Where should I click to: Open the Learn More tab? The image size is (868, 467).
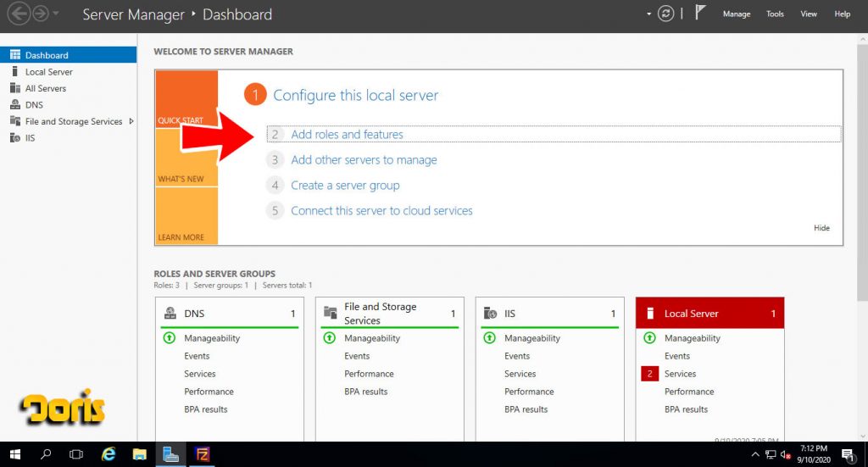[186, 216]
